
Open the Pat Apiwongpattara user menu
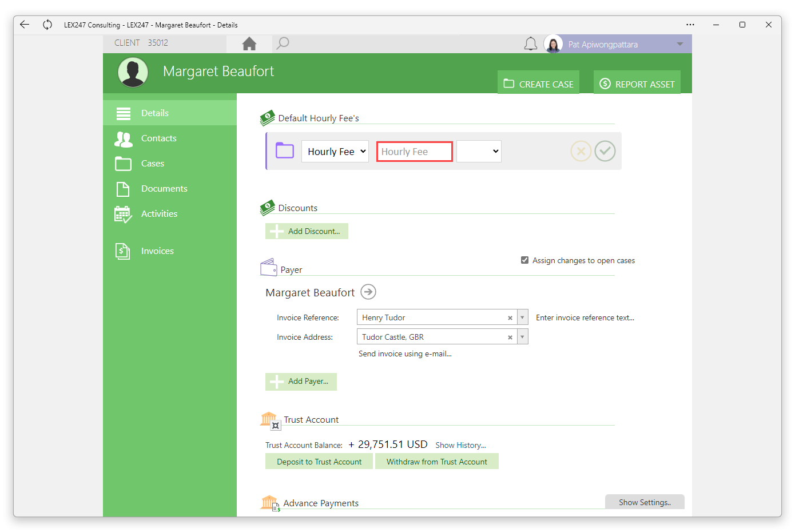point(617,44)
